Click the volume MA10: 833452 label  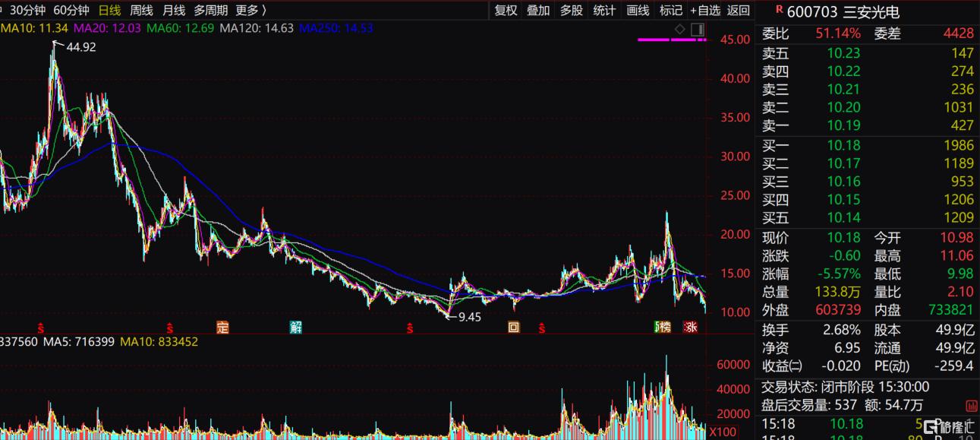pos(159,342)
